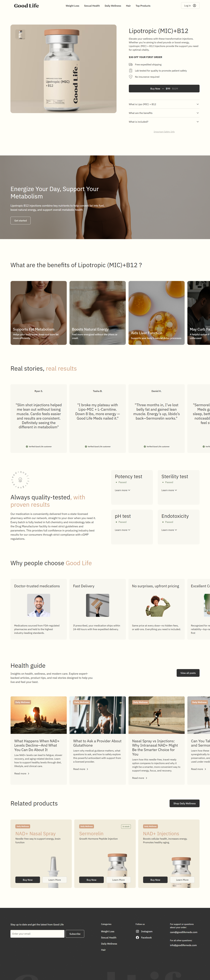This screenshot has height=980, width=210.
Task: Click the Good Life logo
Action: [x=26, y=6]
